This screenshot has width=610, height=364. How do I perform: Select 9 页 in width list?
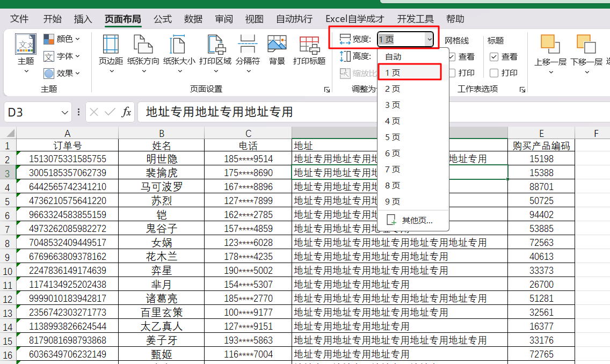pos(413,201)
